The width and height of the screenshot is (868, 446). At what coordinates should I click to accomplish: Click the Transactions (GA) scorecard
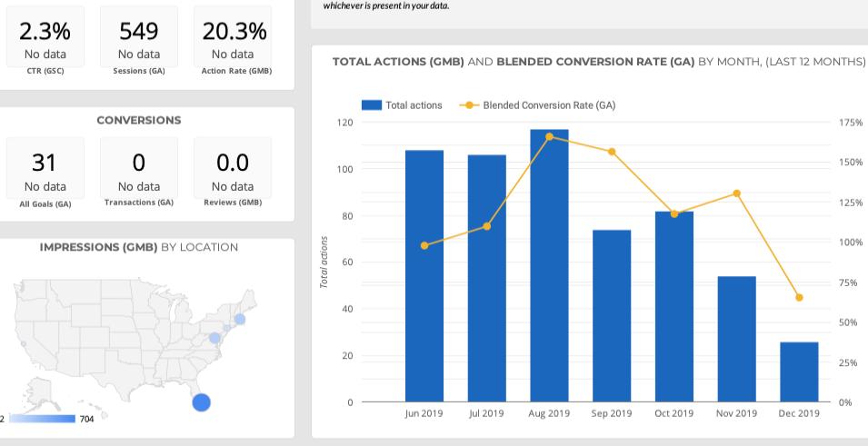[138, 174]
